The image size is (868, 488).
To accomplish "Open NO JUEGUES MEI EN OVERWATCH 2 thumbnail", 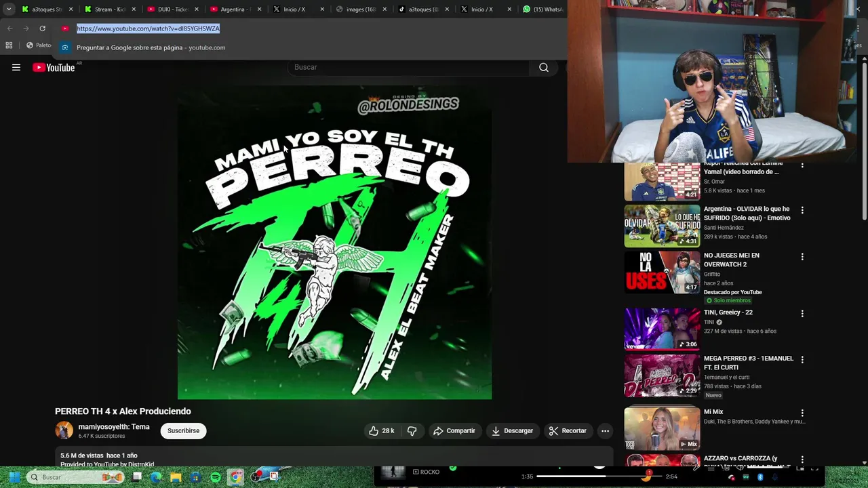I will click(x=662, y=272).
